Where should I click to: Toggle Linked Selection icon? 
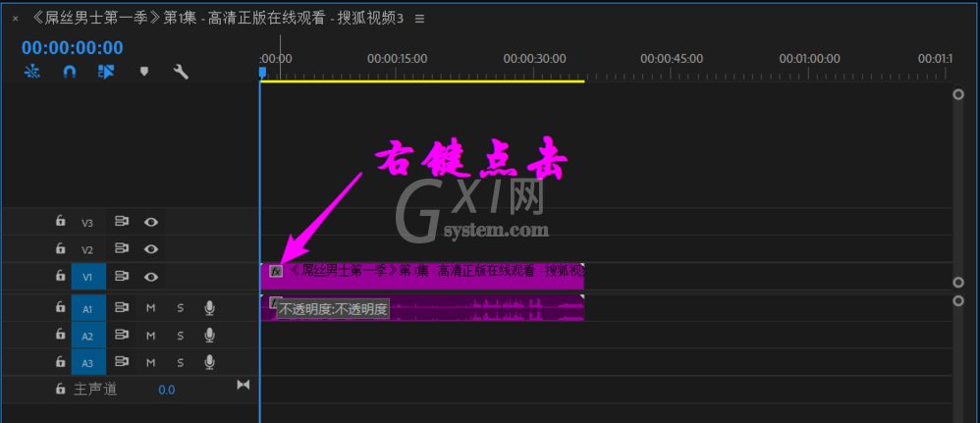point(106,72)
